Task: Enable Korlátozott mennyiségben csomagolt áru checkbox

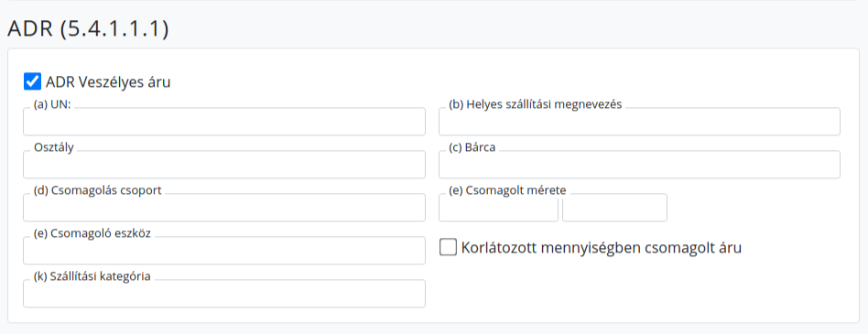Action: (x=448, y=247)
